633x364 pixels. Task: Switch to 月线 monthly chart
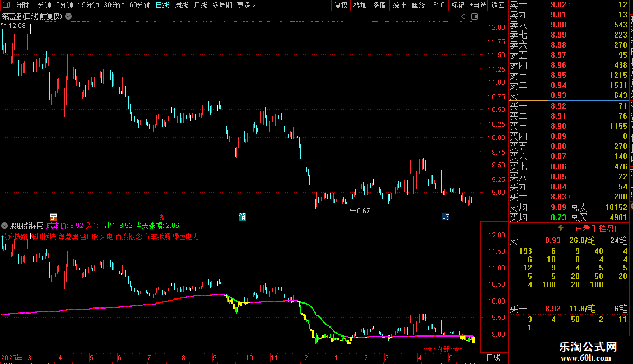tap(200, 5)
